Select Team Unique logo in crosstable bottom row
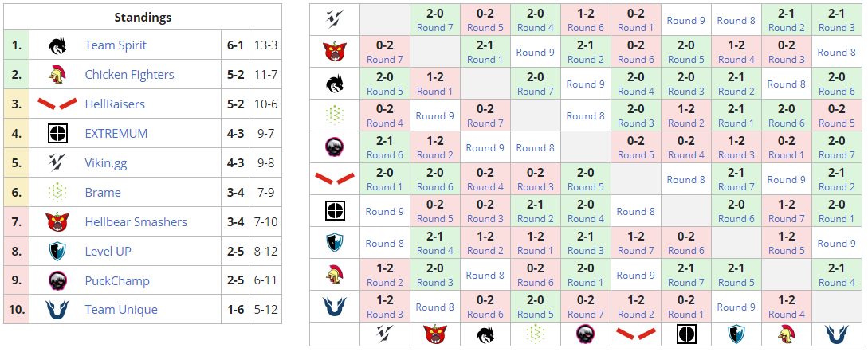This screenshot has width=868, height=352. click(x=837, y=334)
